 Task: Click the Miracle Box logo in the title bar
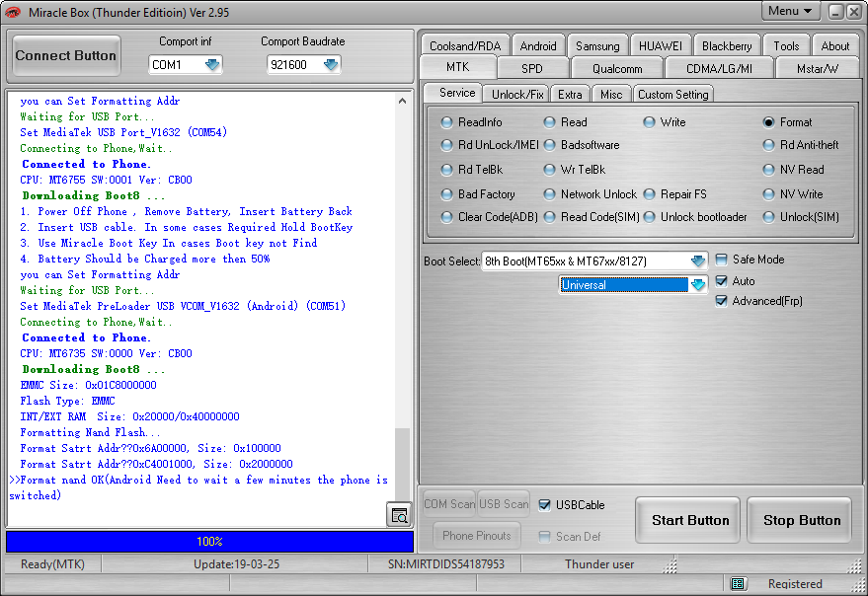pyautogui.click(x=13, y=12)
